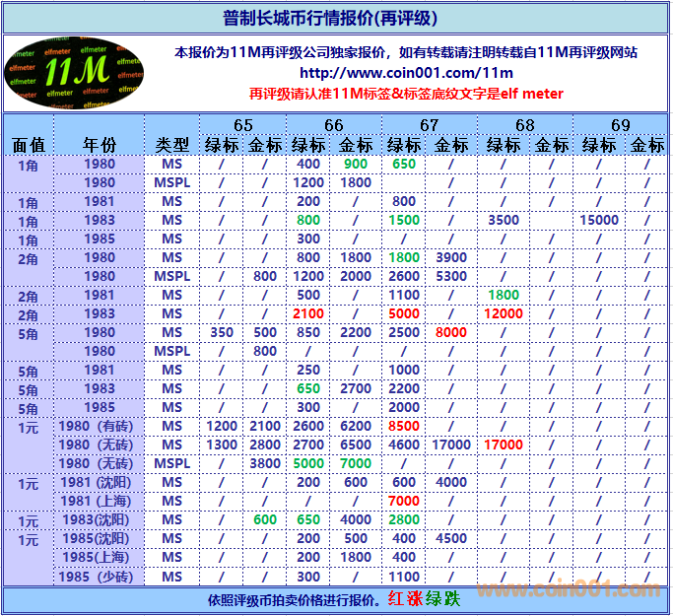673x616 pixels.
Task: Click the 11M elfmeter logo image
Action: (70, 73)
